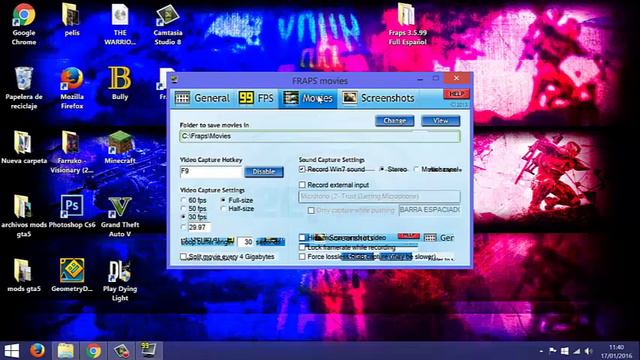Click Disable next to the video hotkey
The image size is (640, 360).
click(x=264, y=172)
